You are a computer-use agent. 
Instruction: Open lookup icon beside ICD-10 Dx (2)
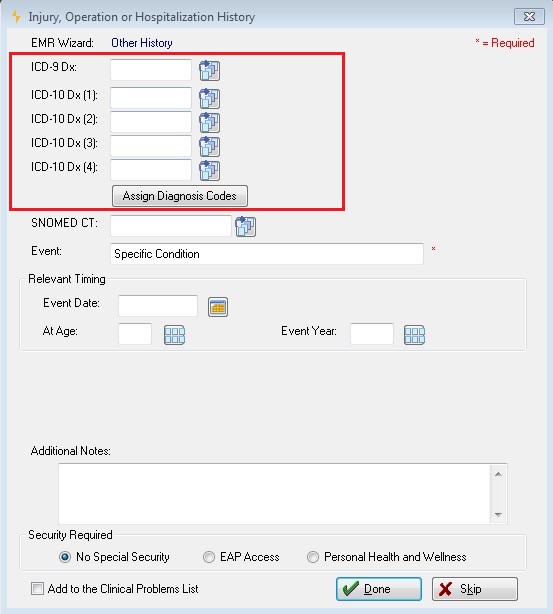(x=210, y=123)
